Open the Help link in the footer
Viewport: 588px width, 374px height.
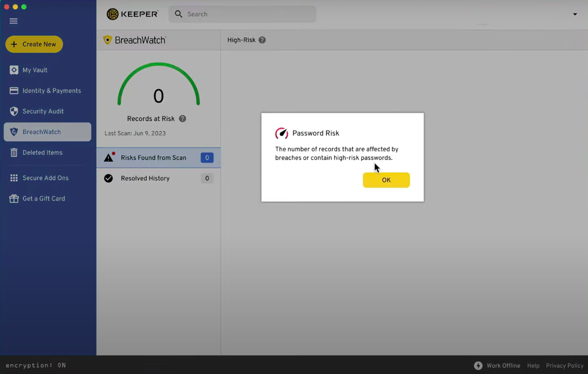pyautogui.click(x=533, y=365)
